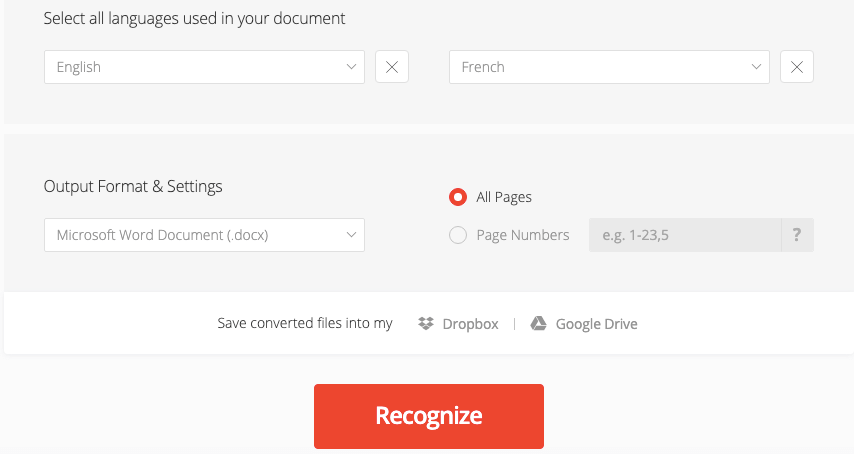Click the Dropbox save link text
Viewport: 854px width, 454px height.
470,324
